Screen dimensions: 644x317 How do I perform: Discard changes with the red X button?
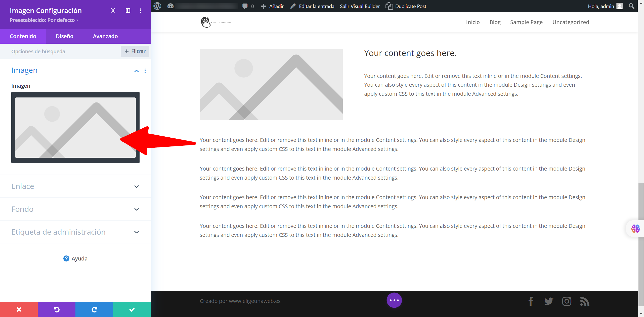(19, 309)
